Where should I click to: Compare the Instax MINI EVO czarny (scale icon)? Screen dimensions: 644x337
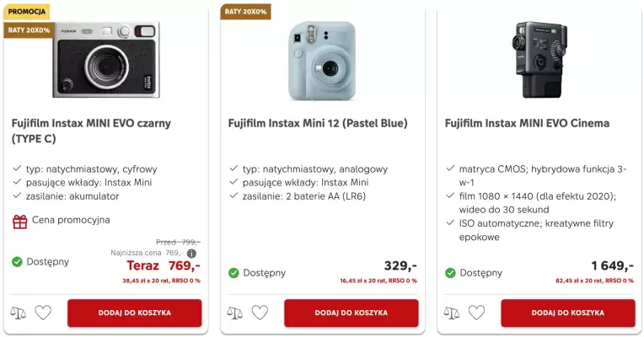pos(19,313)
